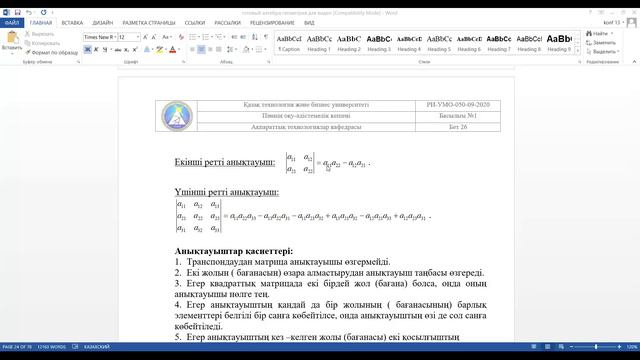Redo using the repeat arrow icon
Screen dimensions: 640x360
point(43,13)
